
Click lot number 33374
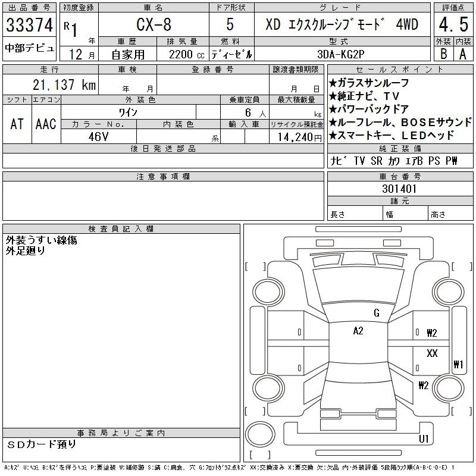pyautogui.click(x=29, y=24)
